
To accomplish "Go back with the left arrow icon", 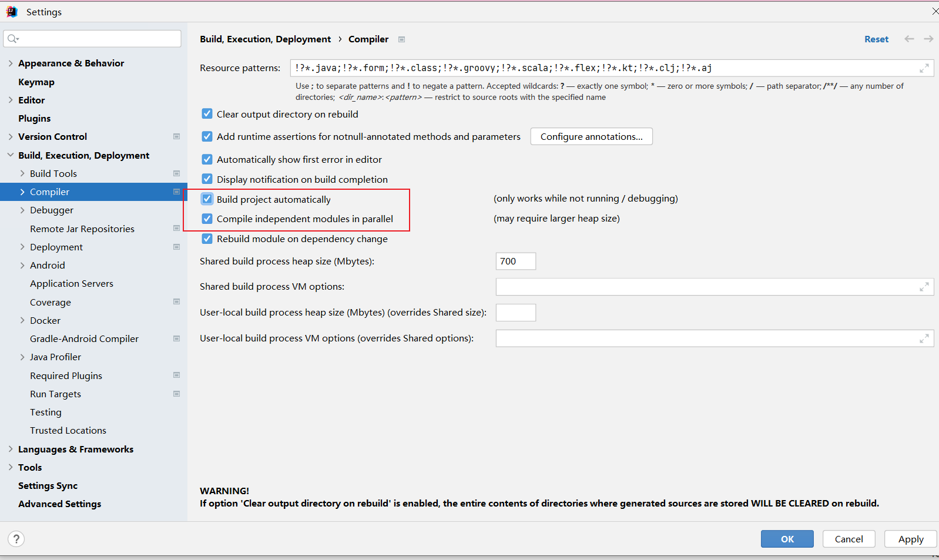I will pos(909,39).
